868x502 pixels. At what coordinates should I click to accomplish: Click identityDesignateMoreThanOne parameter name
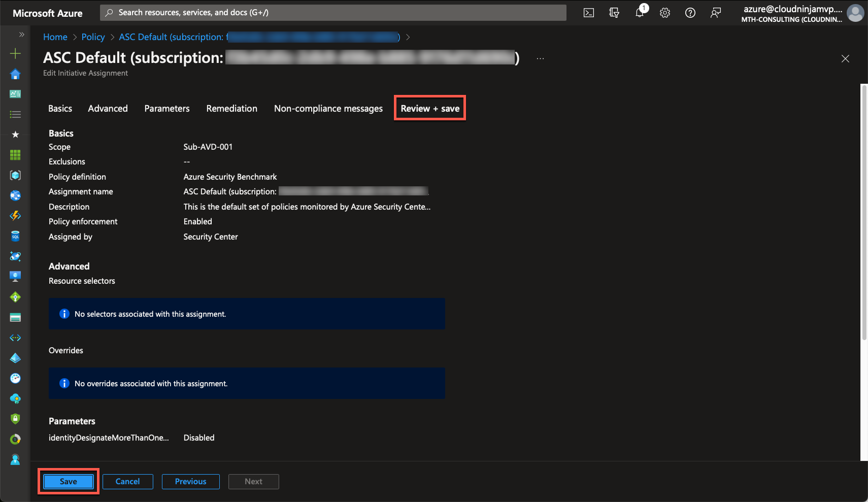[x=109, y=438]
